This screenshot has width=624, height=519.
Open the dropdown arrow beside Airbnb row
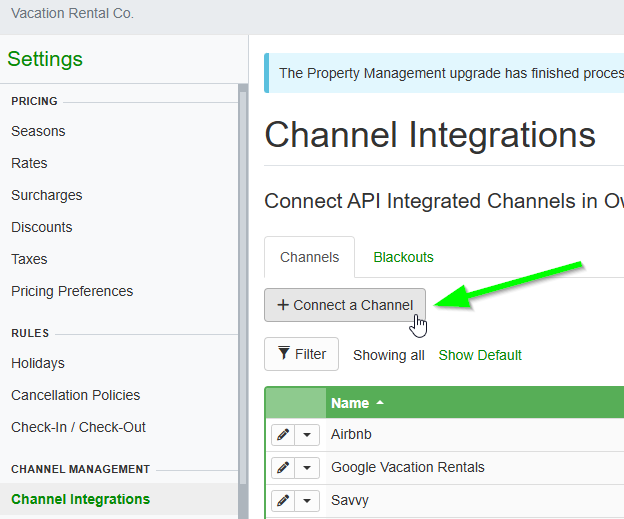(x=307, y=435)
